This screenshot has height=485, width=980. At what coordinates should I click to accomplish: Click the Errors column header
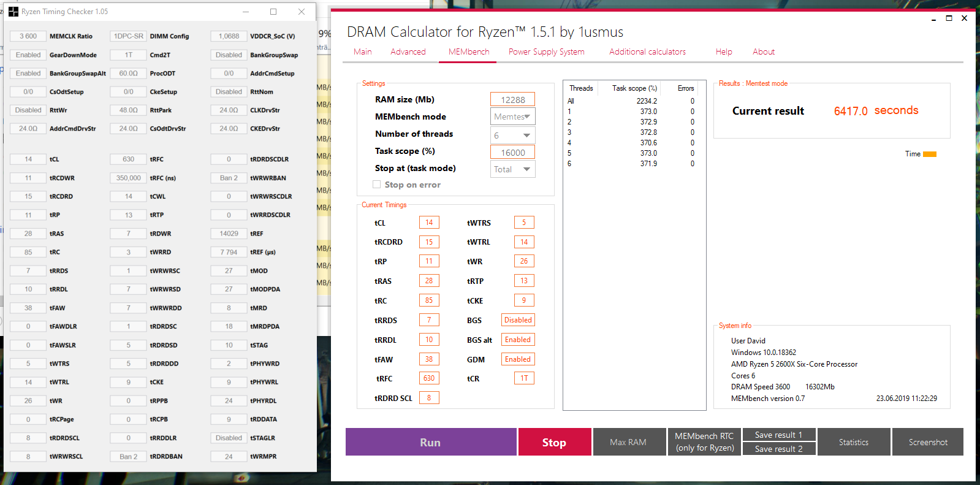point(686,88)
